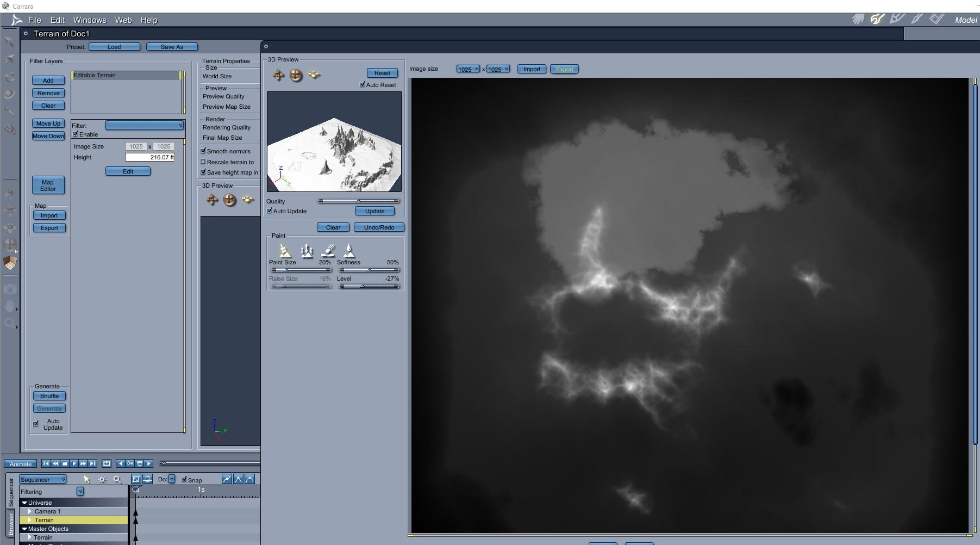Click the Shuffle button
Screen dimensions: 980x545
tap(49, 396)
